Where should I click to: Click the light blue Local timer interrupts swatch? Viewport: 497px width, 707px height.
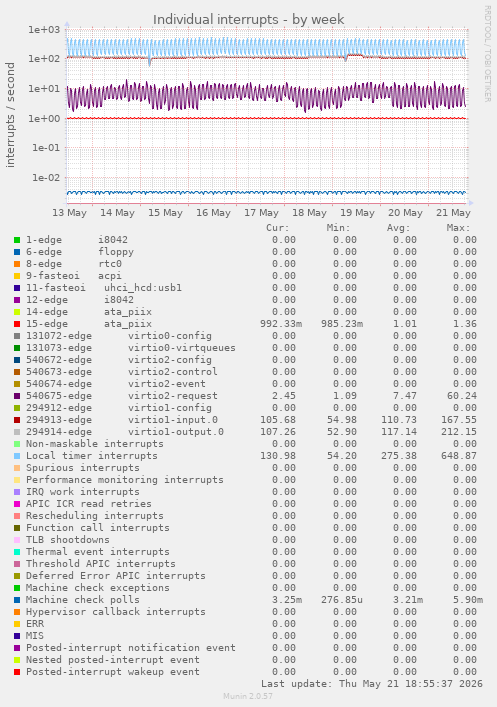click(x=17, y=456)
